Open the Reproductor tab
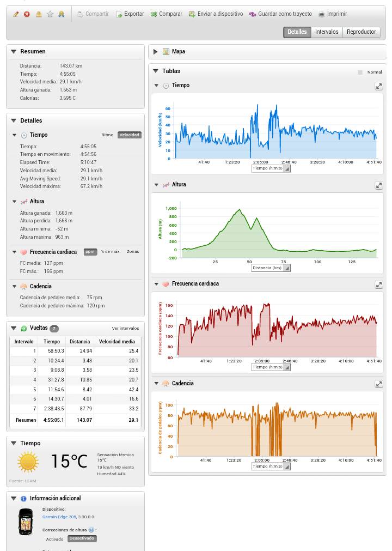Viewport: 392px width, 551px height. tap(361, 32)
